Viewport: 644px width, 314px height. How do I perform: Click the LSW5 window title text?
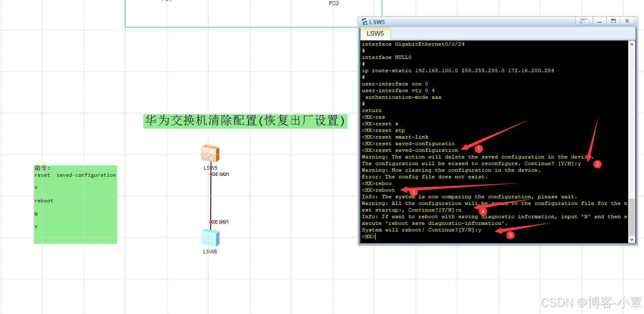tap(377, 22)
